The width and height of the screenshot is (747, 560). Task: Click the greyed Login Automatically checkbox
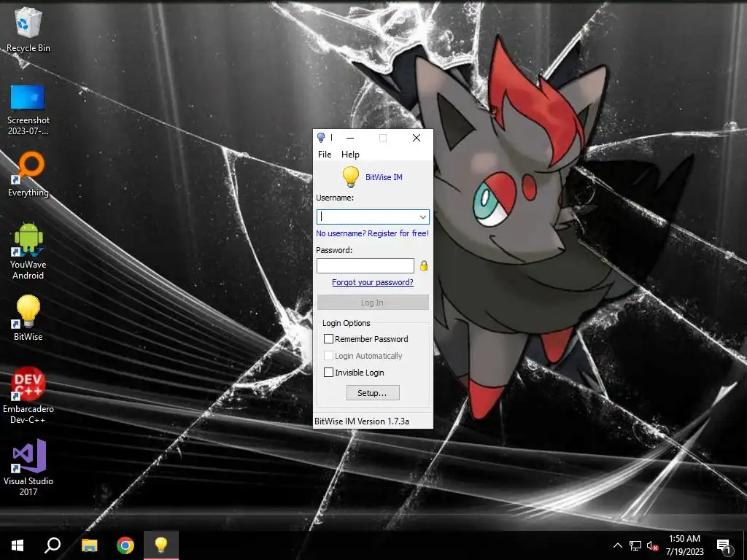pyautogui.click(x=328, y=355)
